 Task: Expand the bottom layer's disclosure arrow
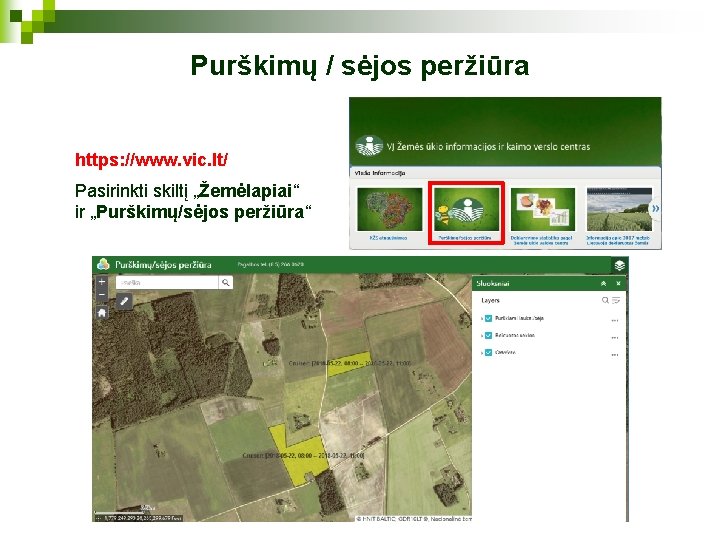[x=482, y=353]
